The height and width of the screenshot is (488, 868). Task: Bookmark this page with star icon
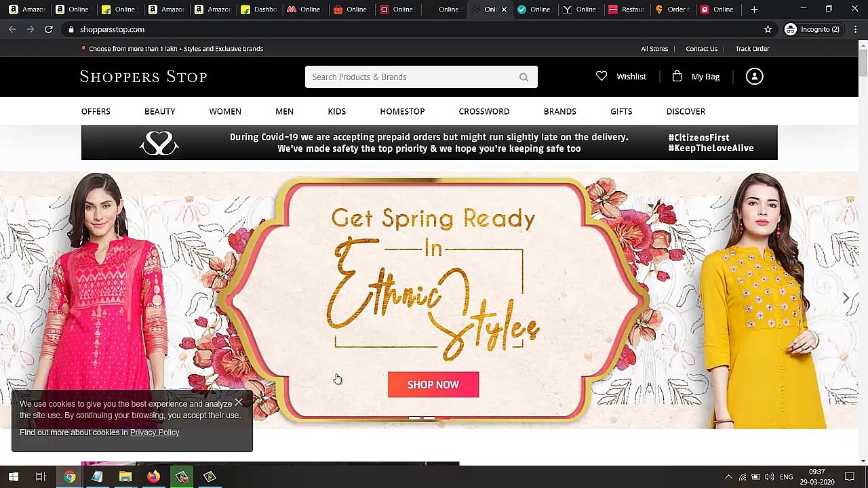tap(768, 29)
